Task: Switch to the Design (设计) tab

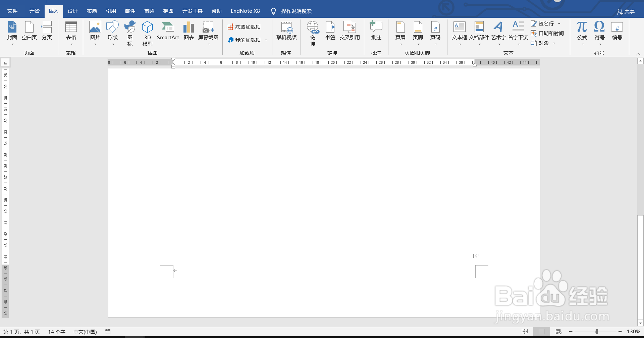Action: 72,11
